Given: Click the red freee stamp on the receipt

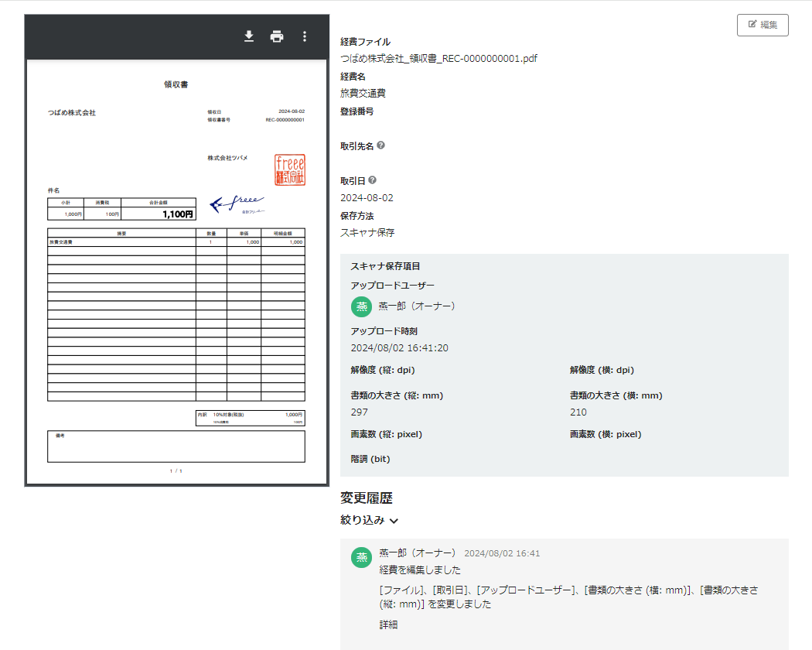Looking at the screenshot, I should pos(290,169).
